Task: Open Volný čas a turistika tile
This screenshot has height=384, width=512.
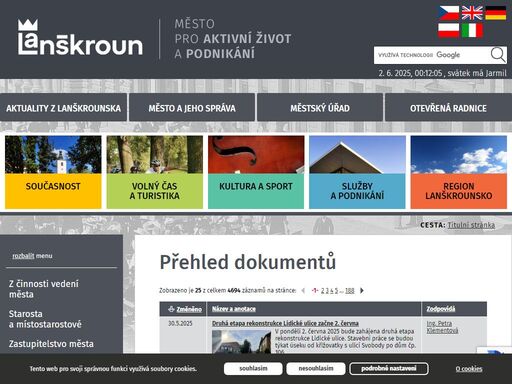Action: pos(155,172)
